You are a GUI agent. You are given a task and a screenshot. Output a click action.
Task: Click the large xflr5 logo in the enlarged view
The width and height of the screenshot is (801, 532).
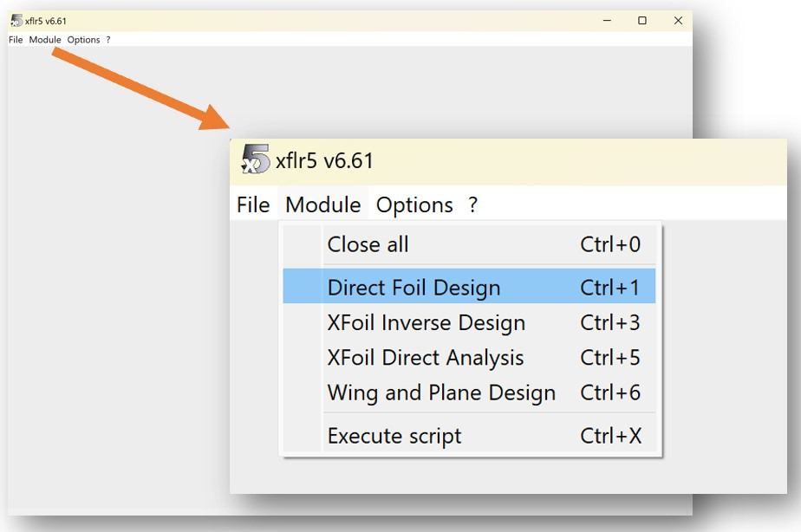click(x=256, y=160)
